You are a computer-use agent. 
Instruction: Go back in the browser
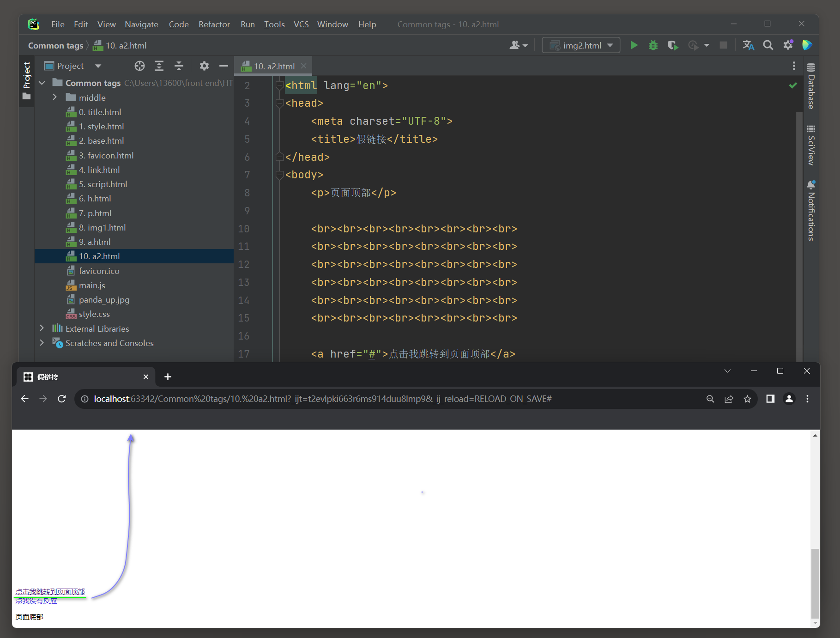[25, 399]
